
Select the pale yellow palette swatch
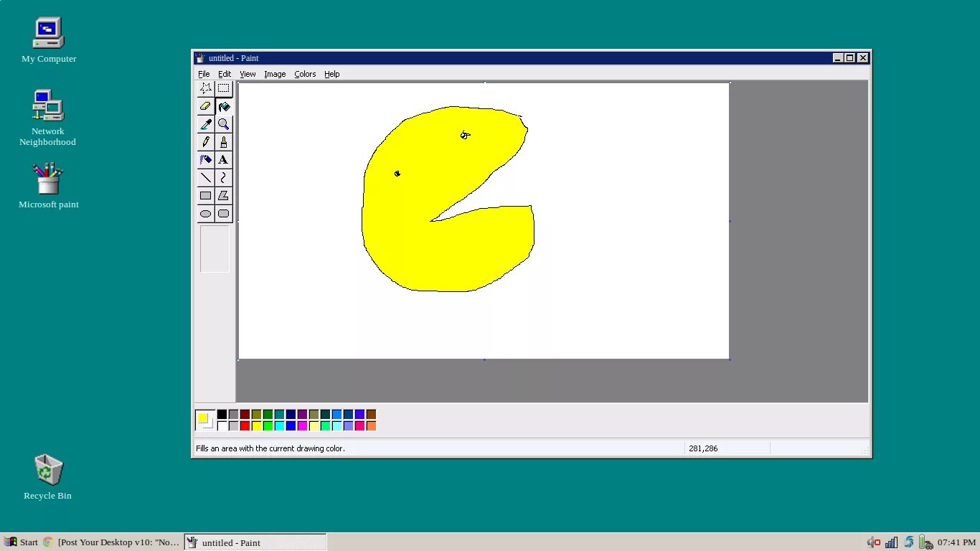pyautogui.click(x=314, y=426)
